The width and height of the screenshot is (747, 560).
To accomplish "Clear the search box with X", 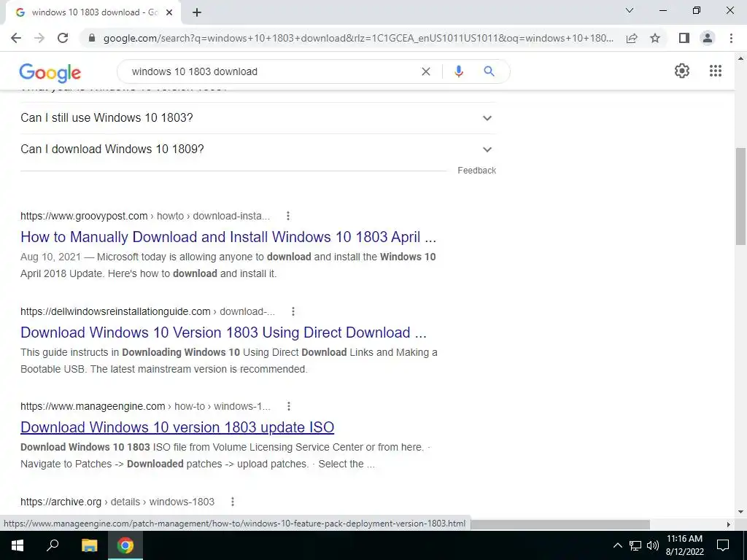I will (426, 71).
